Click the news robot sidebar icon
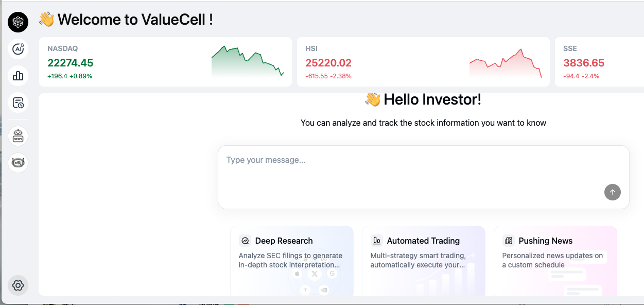Screen dimensions: 644x305 pos(18,135)
